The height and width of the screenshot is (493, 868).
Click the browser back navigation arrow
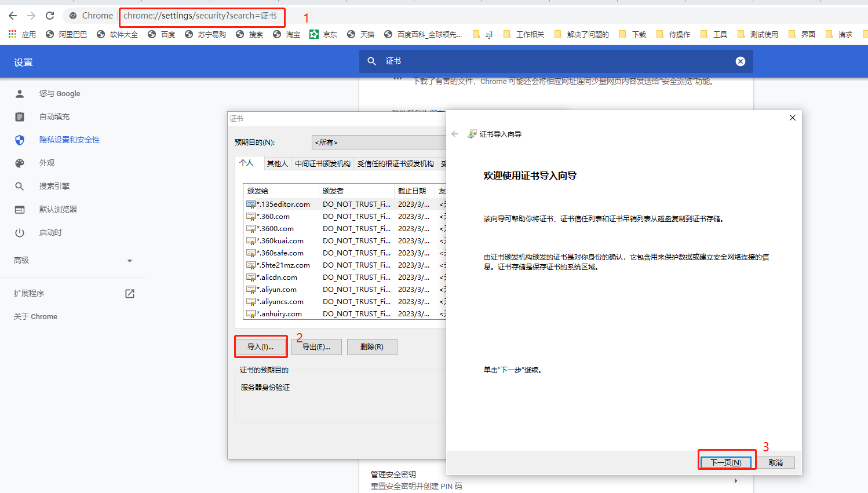12,16
